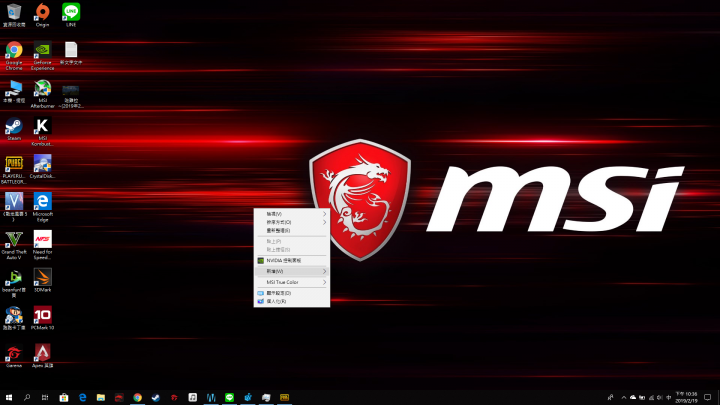
Task: Open the People icon in taskbar
Action: 610,397
